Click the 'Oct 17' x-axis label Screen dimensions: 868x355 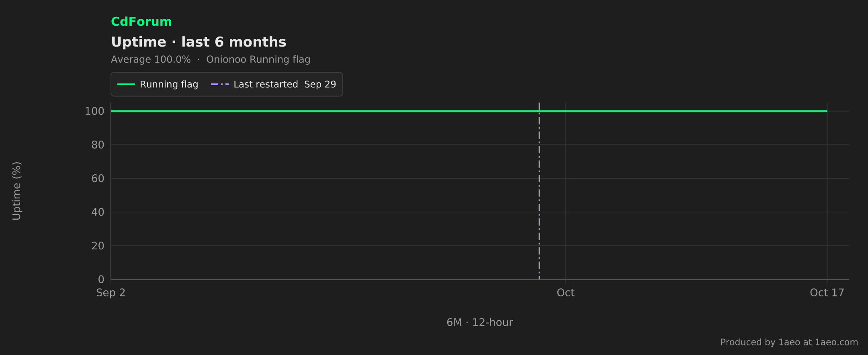pos(827,293)
